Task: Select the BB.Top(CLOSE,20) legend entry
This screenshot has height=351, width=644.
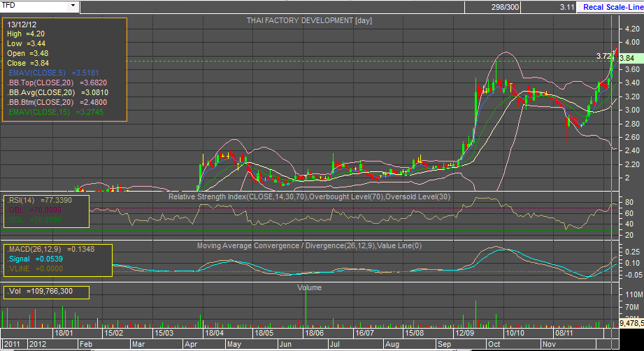Action: pos(57,83)
